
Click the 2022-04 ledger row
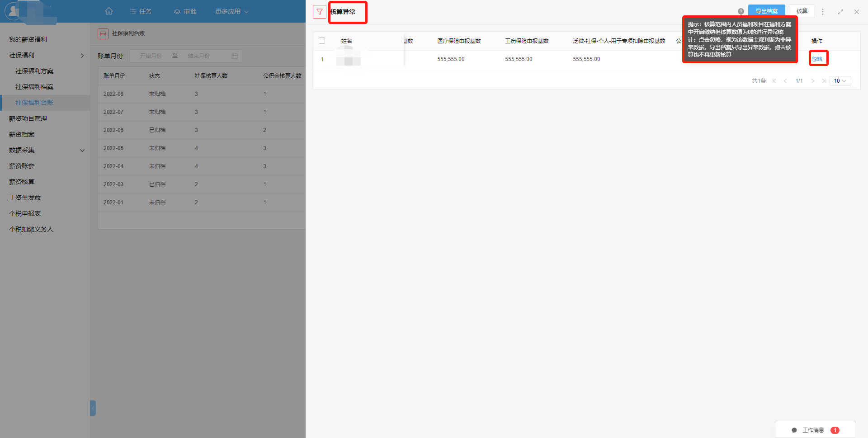pyautogui.click(x=202, y=166)
